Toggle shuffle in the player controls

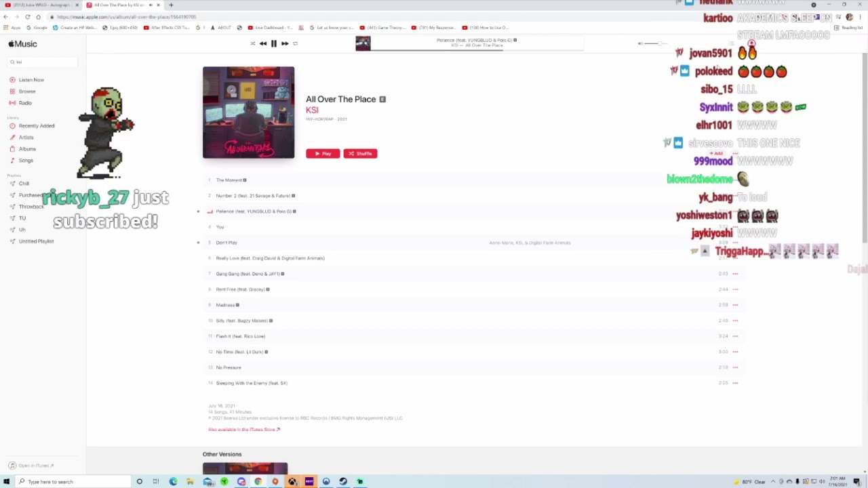[x=252, y=43]
